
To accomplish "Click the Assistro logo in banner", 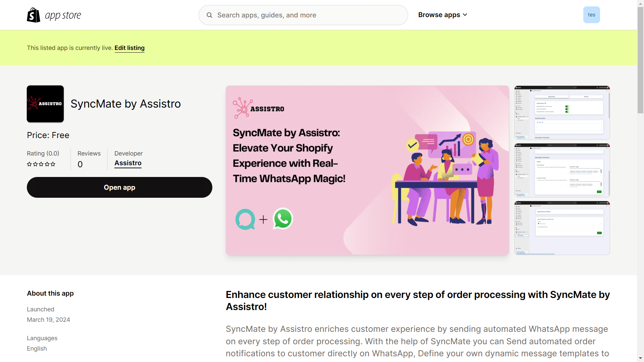I will pos(259,108).
